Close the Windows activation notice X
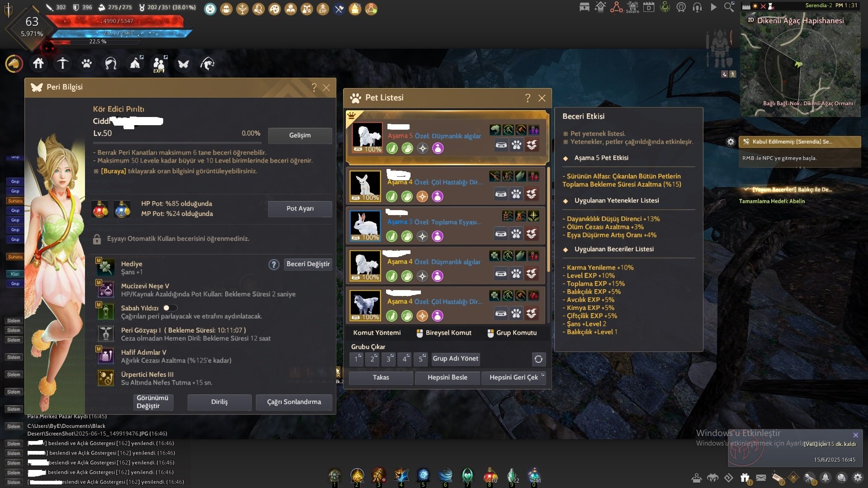868x488 pixels. click(855, 435)
